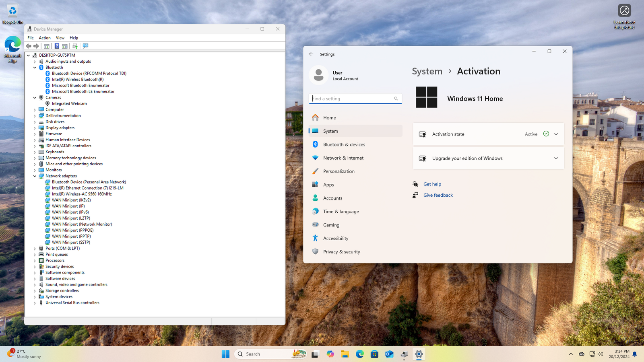
Task: Open Outlook from taskbar
Action: [389, 354]
